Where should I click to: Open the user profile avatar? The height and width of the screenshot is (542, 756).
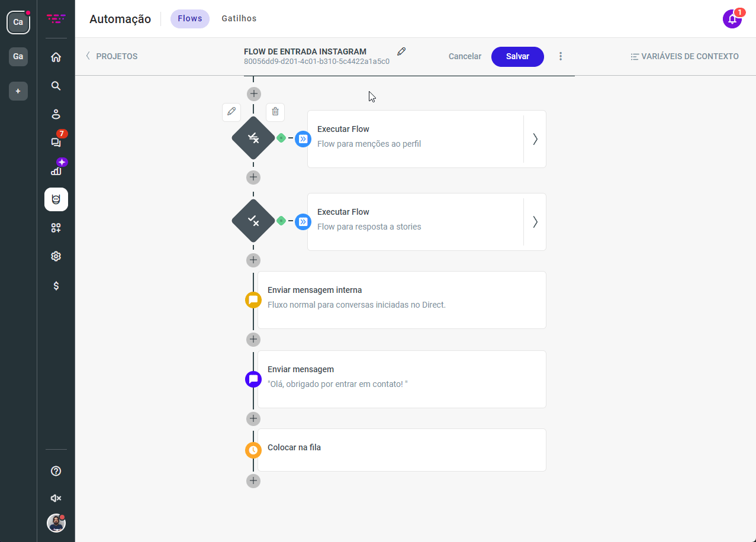coord(56,523)
